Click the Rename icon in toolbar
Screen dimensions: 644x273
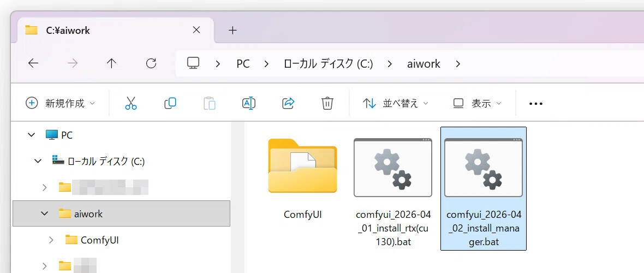(248, 103)
